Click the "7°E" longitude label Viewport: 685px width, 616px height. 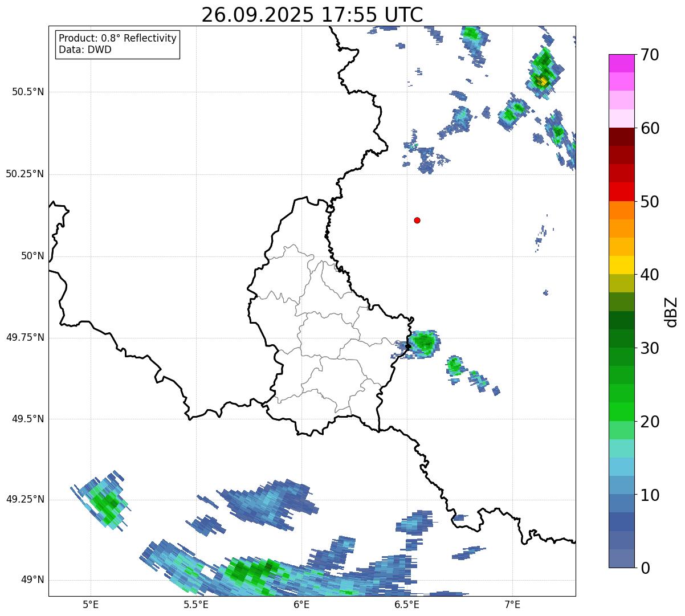(x=512, y=604)
